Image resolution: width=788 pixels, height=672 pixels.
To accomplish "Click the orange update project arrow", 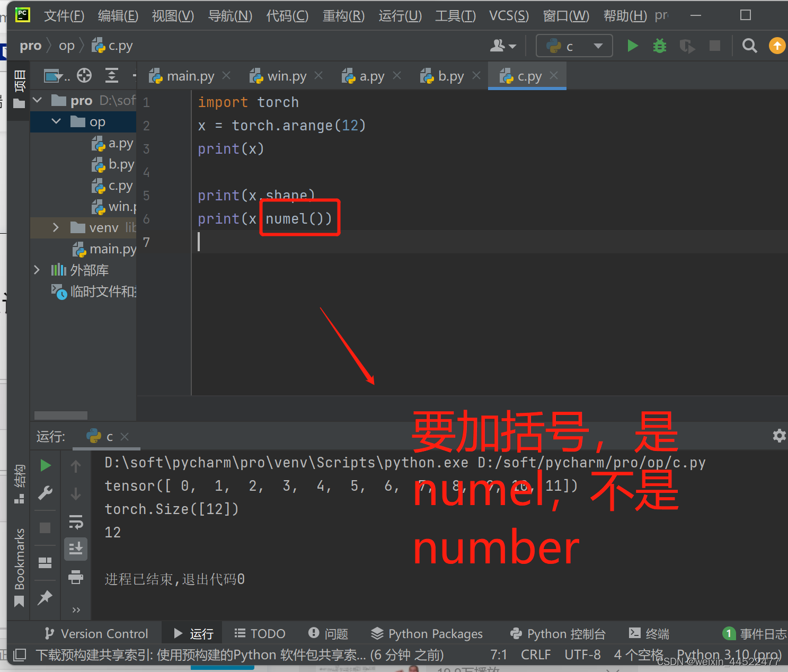I will [777, 46].
